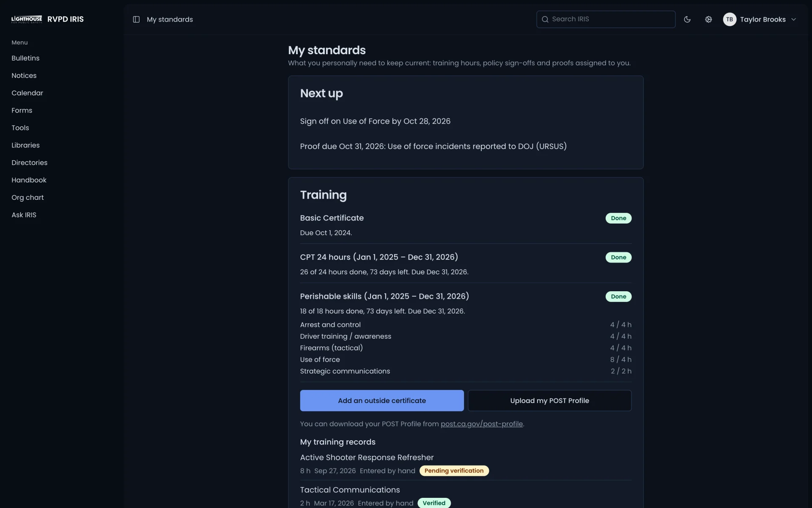Open settings via the gear icon

coord(708,19)
